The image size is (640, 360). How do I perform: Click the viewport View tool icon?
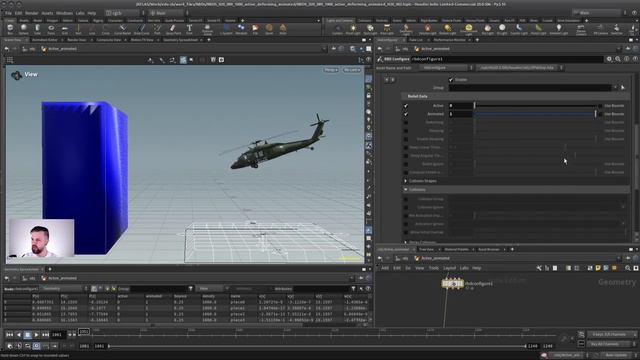(x=16, y=75)
